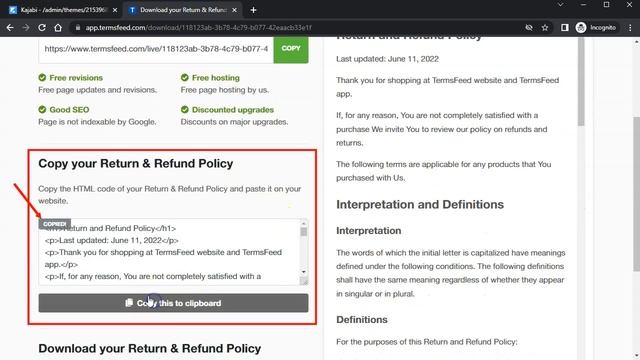Open the Incognito profile indicator
The width and height of the screenshot is (640, 360).
596,28
